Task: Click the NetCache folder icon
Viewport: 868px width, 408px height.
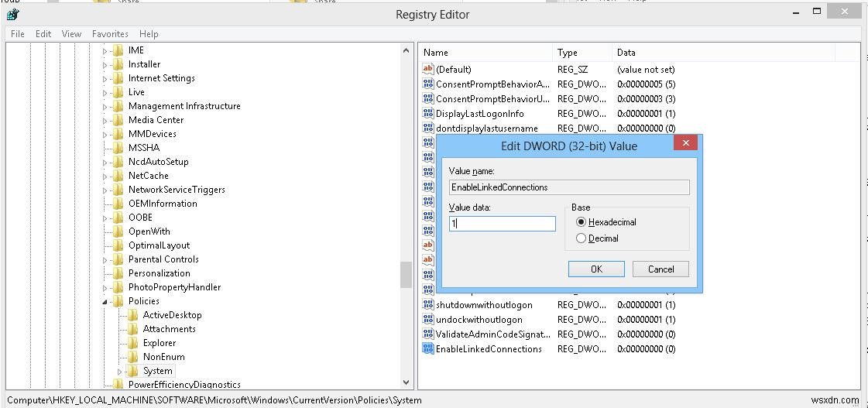Action: pos(118,176)
